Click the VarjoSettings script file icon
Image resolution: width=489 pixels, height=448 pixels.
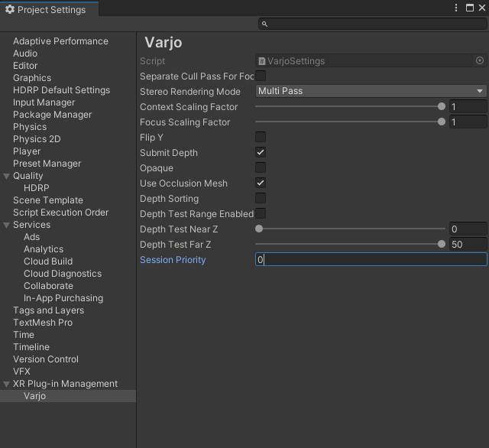(262, 61)
